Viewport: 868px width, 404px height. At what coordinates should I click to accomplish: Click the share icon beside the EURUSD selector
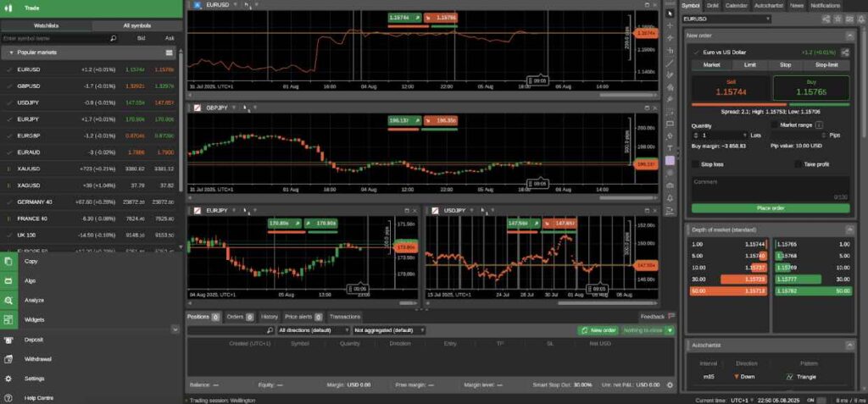826,19
